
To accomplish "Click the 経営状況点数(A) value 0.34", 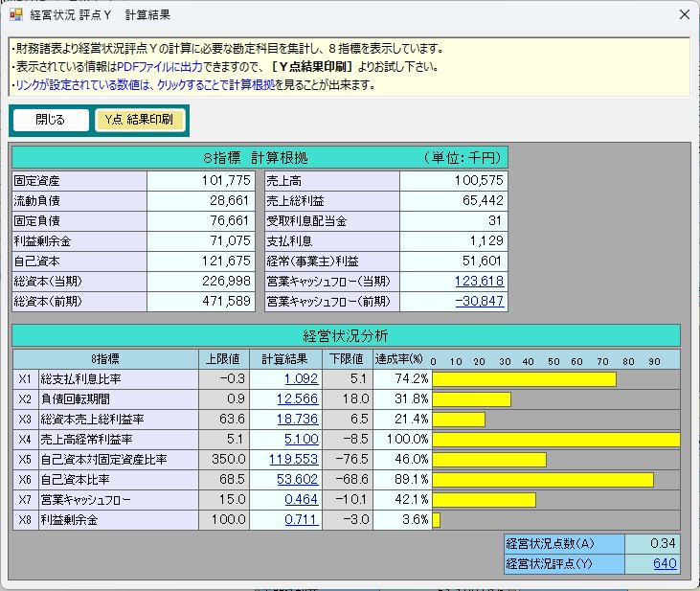I will (653, 544).
